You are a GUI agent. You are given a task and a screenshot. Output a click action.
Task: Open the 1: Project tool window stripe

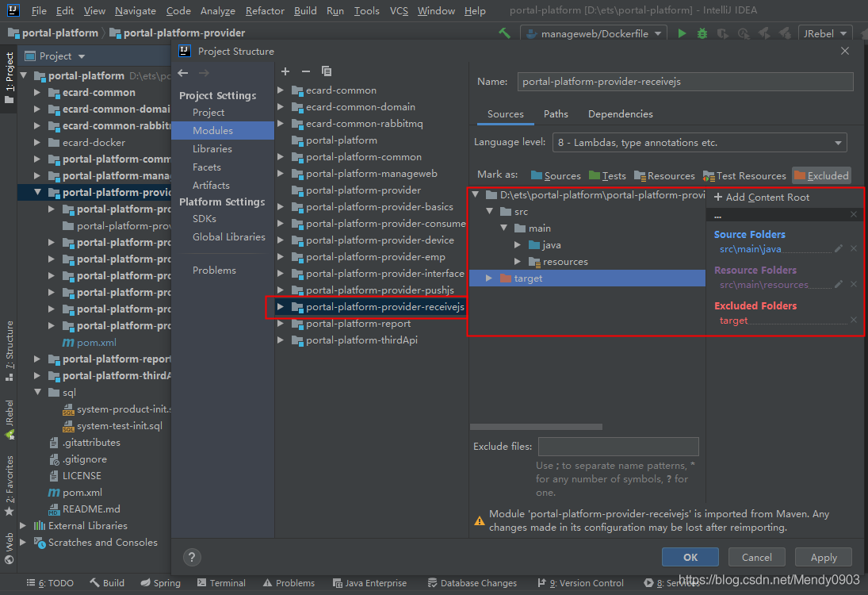(9, 78)
